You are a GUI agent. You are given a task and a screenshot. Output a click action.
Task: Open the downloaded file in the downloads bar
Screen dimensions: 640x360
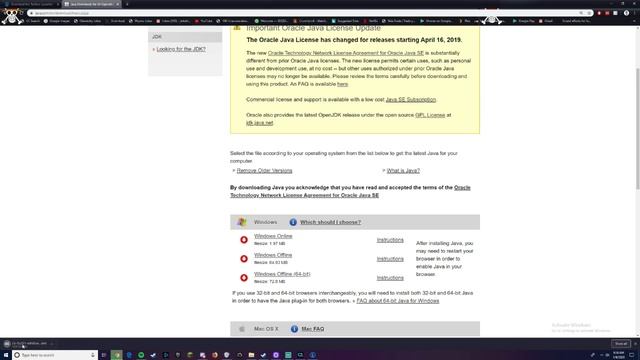27,344
